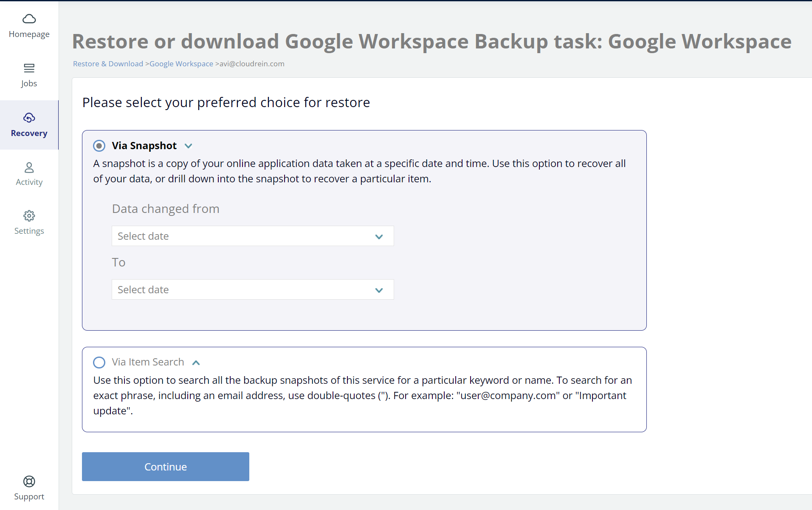Click the Via Item Search title text
Screen dimensions: 812x510
pos(148,362)
